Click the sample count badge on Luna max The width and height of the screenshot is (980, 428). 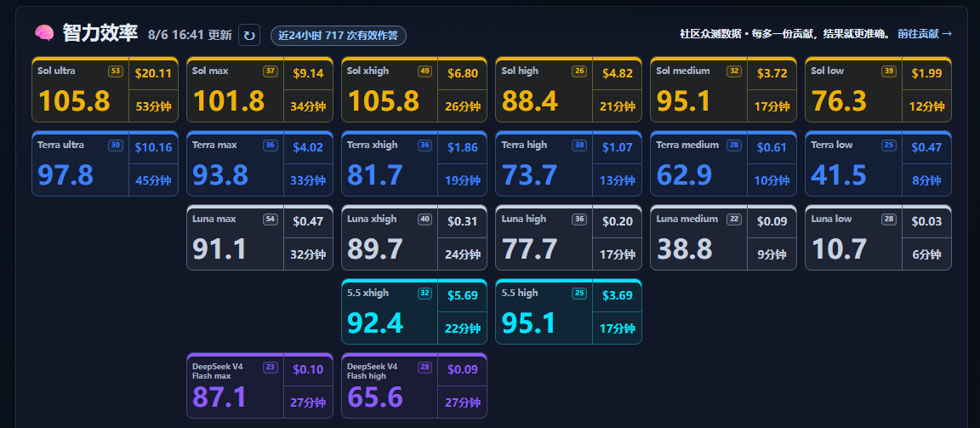click(270, 220)
